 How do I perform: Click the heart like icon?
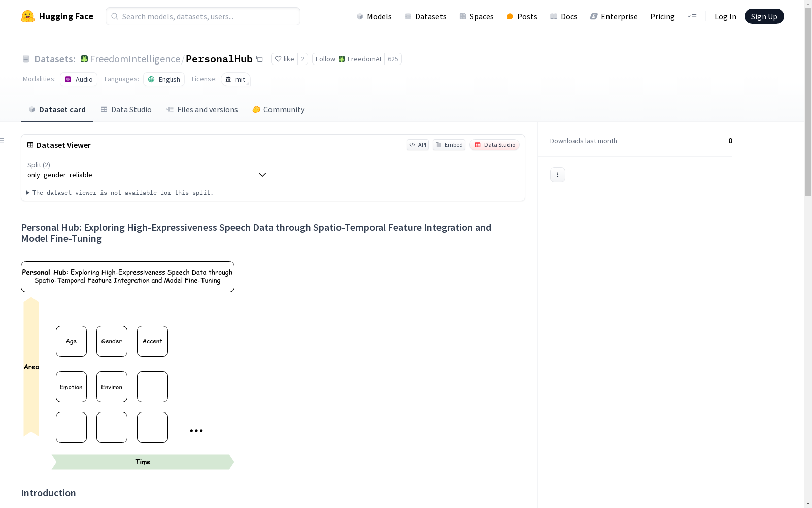tap(278, 59)
